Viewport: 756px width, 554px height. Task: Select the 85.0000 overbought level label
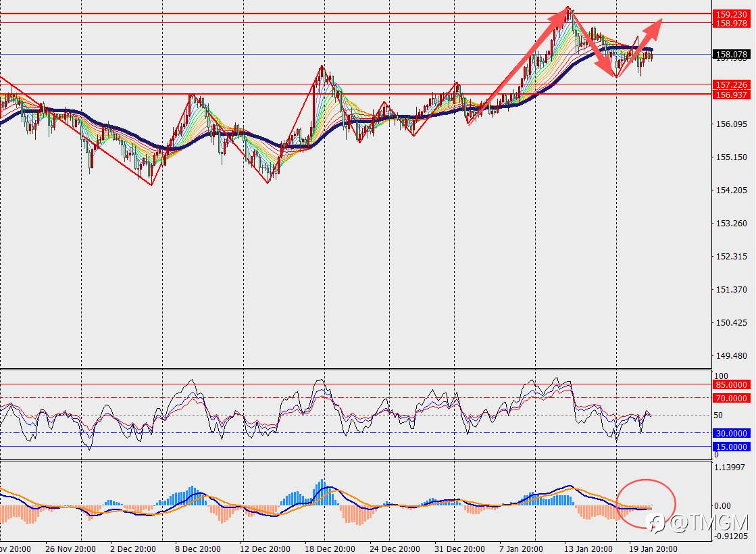[x=731, y=385]
